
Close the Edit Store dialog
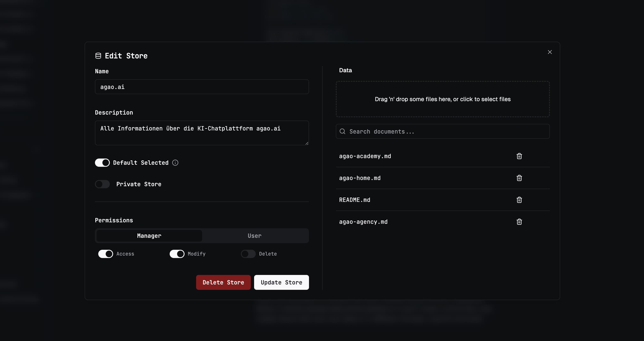tap(549, 52)
